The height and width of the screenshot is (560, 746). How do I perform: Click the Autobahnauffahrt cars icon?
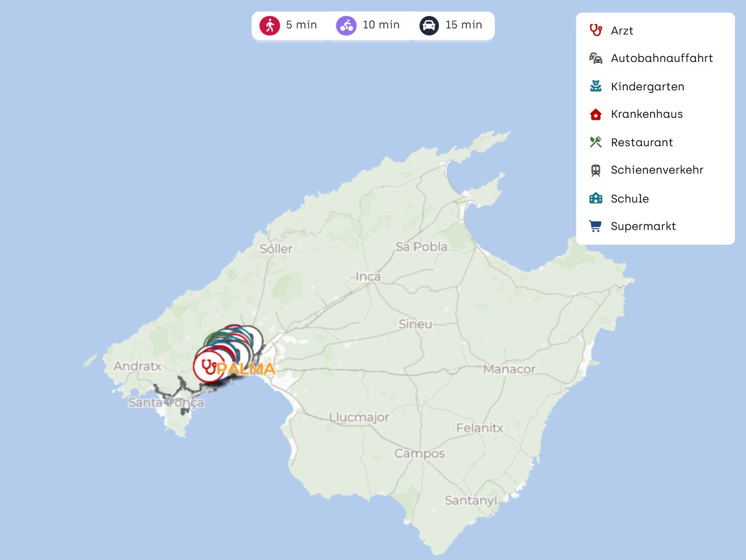pos(596,58)
